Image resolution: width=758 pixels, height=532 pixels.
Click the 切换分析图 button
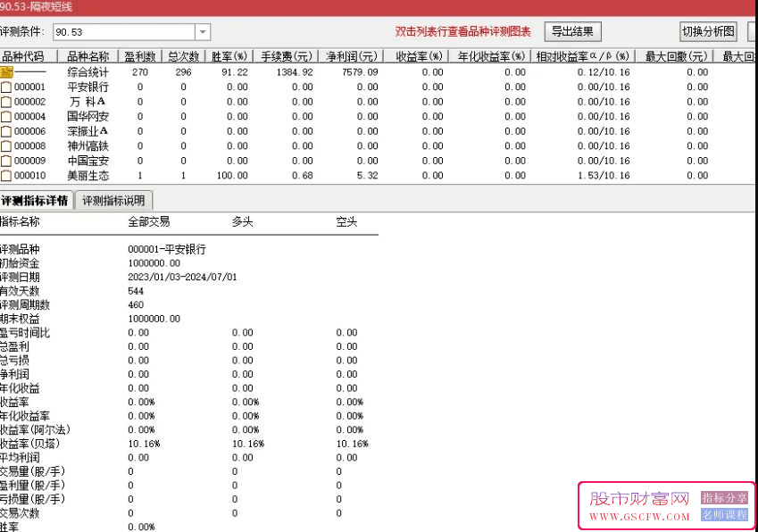(x=708, y=32)
